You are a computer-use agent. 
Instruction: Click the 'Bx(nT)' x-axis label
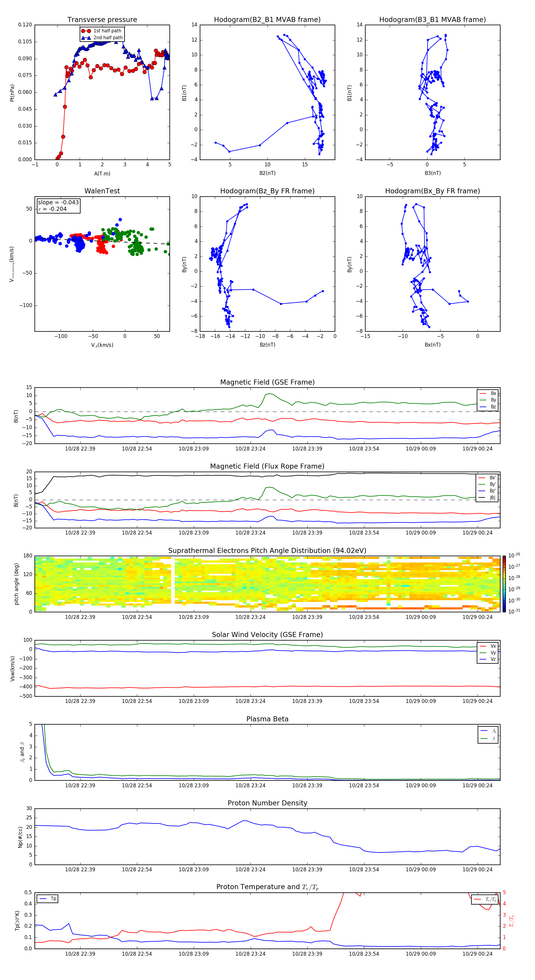[x=432, y=345]
